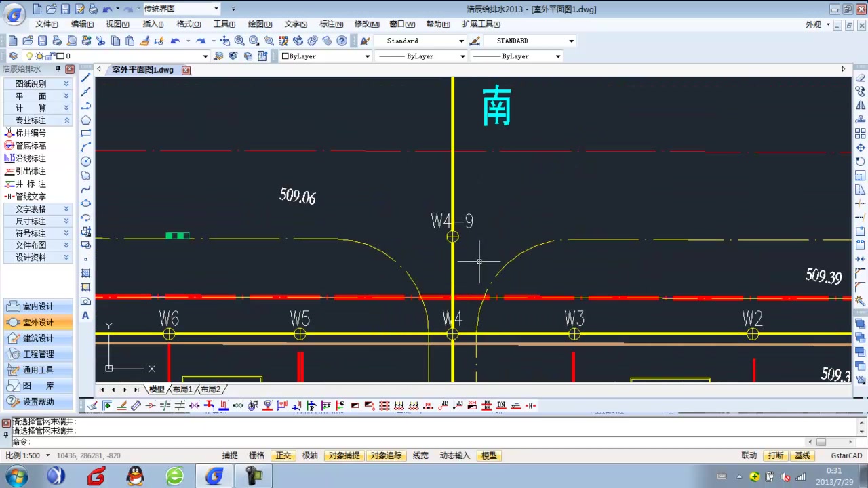Expand the 文字表格 sidebar section
This screenshot has height=488, width=868.
(30, 209)
